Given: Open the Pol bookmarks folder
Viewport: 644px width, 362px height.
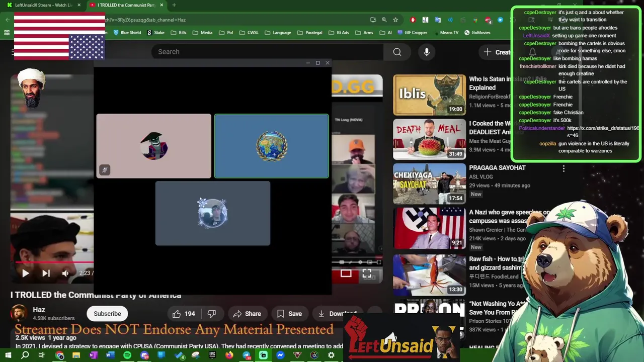Looking at the screenshot, I should [226, 33].
